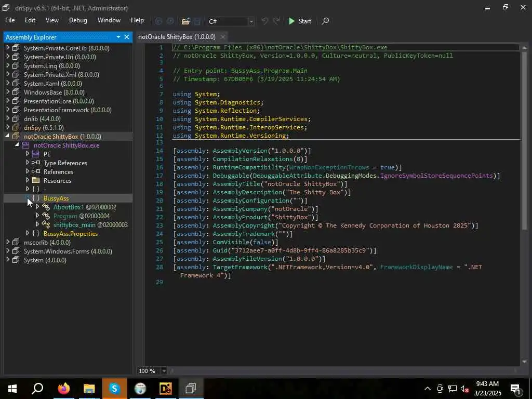Viewport: 532px width, 399px height.
Task: Collapse the notOracle ShittyBox.exe module node
Action: (17, 145)
